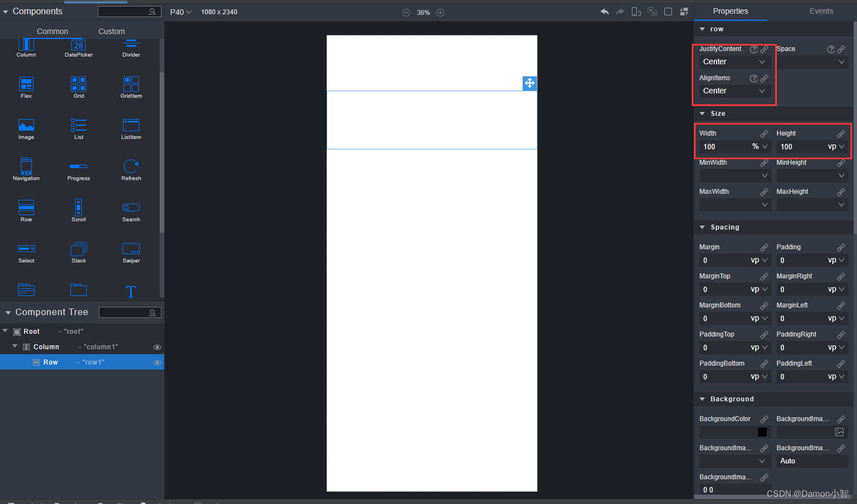Switch to the Custom components tab

point(111,31)
